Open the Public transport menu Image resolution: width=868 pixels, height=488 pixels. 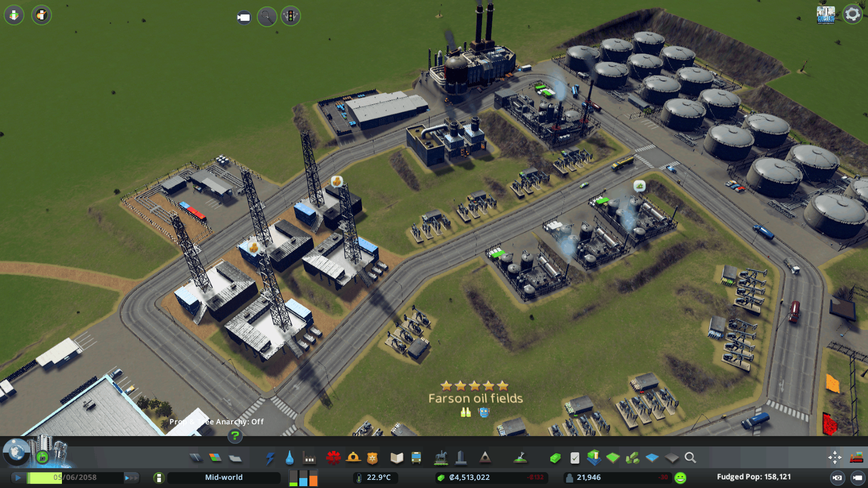(416, 458)
